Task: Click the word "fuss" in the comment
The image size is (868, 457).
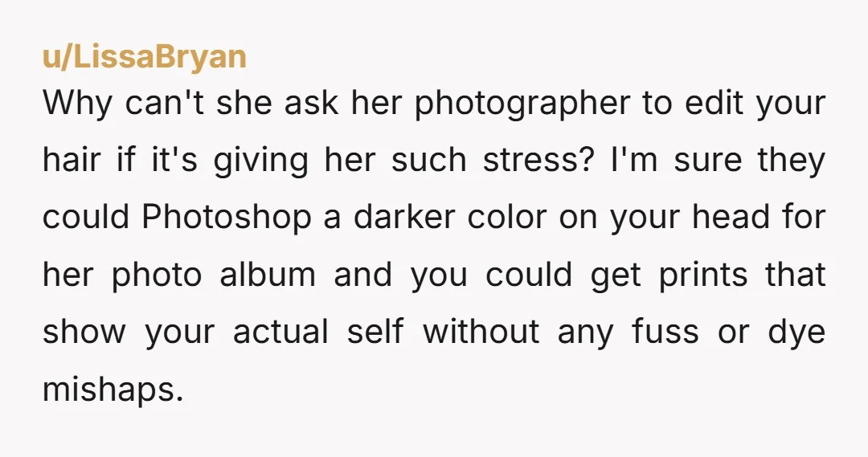Action: 665,332
